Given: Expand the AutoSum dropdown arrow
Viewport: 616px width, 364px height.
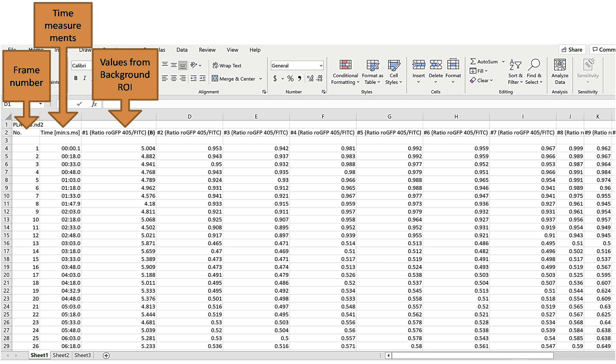Looking at the screenshot, I should (503, 62).
